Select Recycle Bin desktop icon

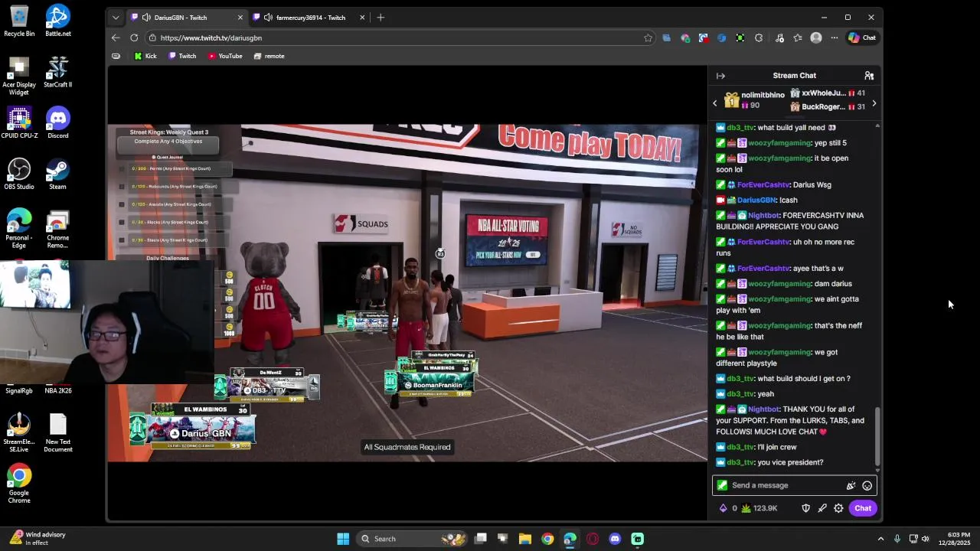pyautogui.click(x=19, y=21)
